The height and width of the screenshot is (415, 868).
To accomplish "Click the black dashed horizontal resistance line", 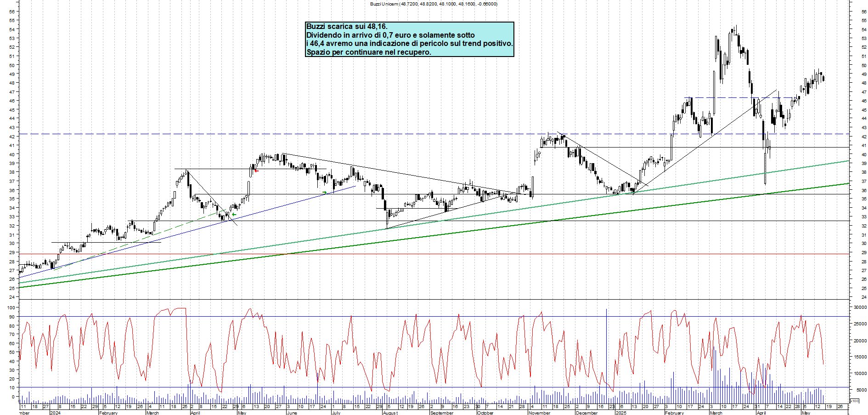I will tap(434, 134).
